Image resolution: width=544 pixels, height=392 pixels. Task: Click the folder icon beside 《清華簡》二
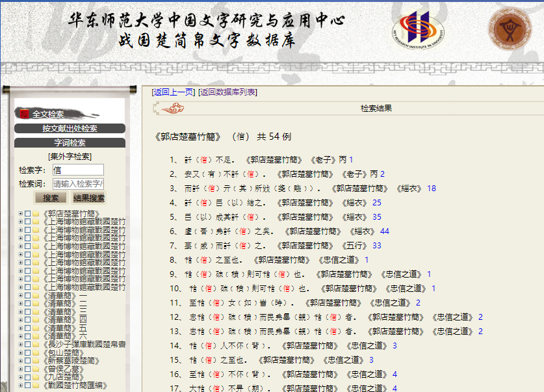coord(36,304)
